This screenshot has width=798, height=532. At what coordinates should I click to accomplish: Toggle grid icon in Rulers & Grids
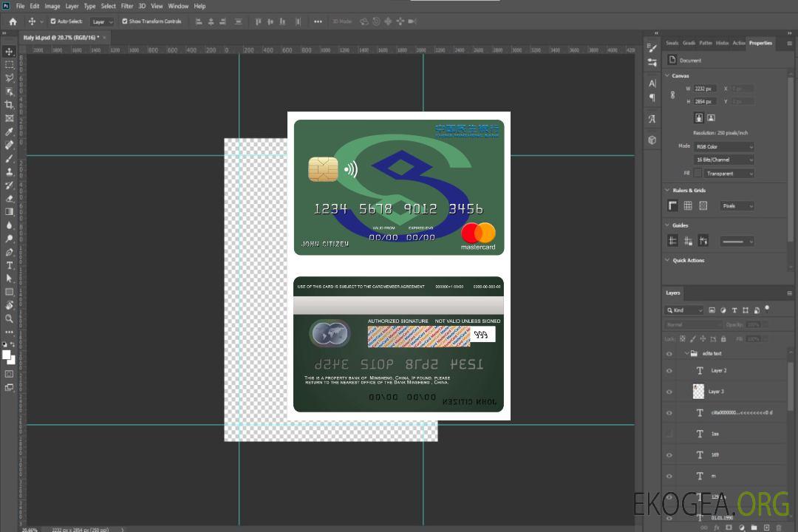point(688,205)
